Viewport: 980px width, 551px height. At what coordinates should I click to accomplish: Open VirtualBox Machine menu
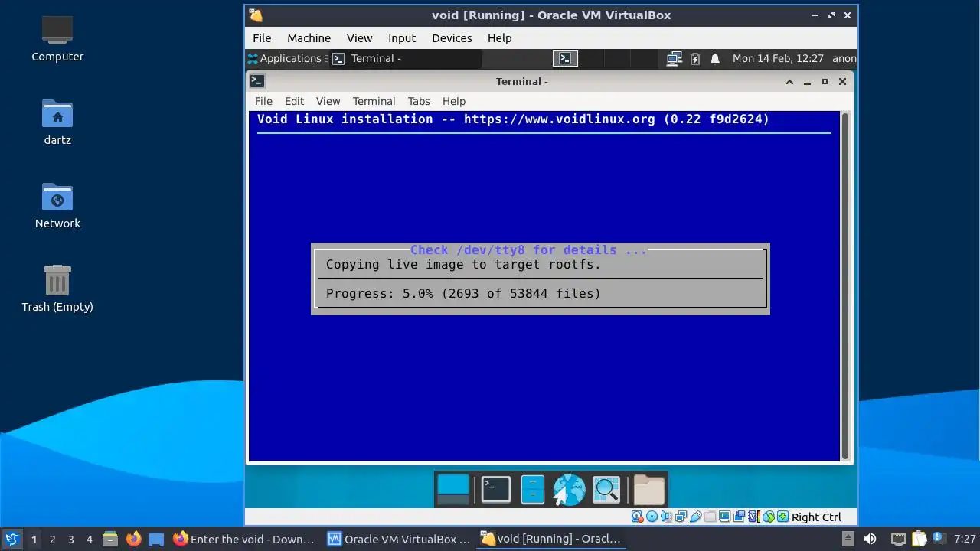pos(309,37)
